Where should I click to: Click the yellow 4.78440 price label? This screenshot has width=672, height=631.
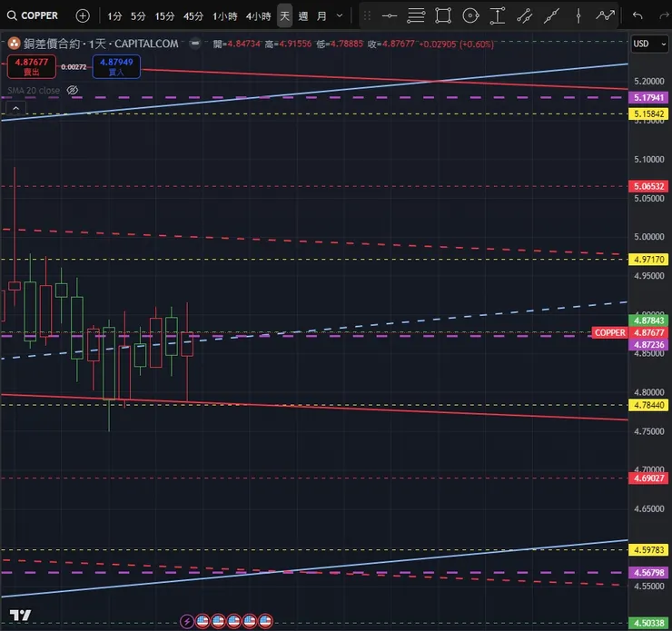tap(648, 405)
